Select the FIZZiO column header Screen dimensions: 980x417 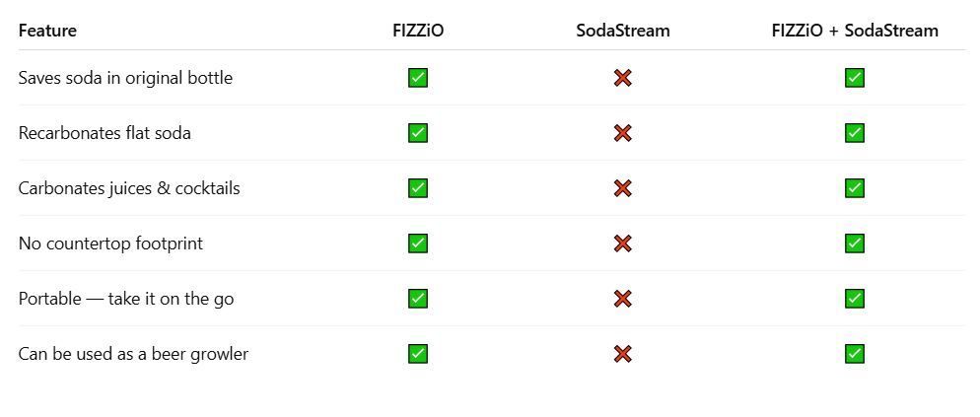(x=418, y=30)
